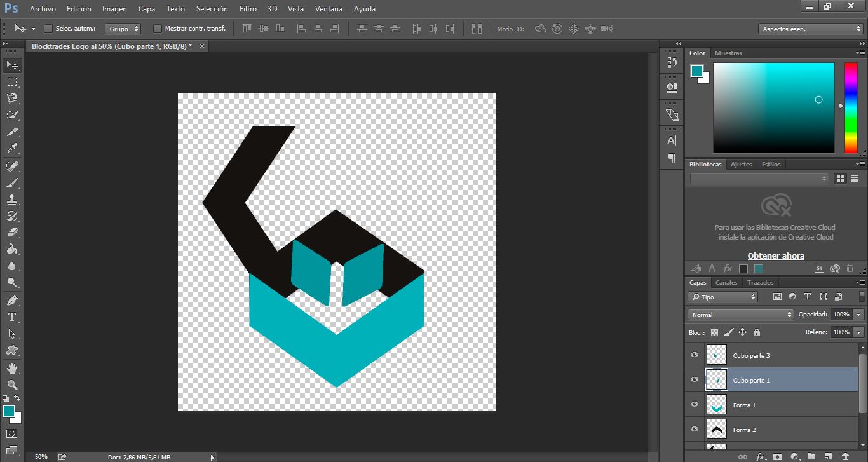This screenshot has height=462, width=868.
Task: Expand the status bar info arrow
Action: (x=212, y=457)
